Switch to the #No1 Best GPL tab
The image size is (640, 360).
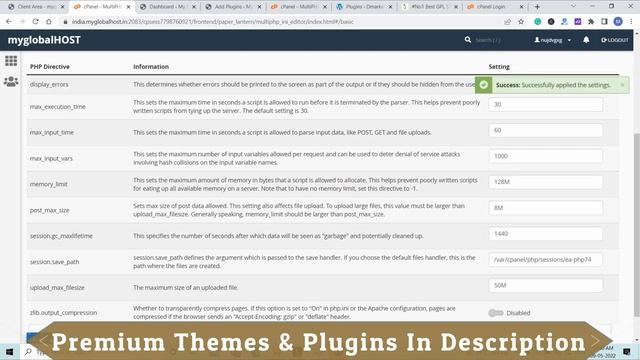coord(429,7)
